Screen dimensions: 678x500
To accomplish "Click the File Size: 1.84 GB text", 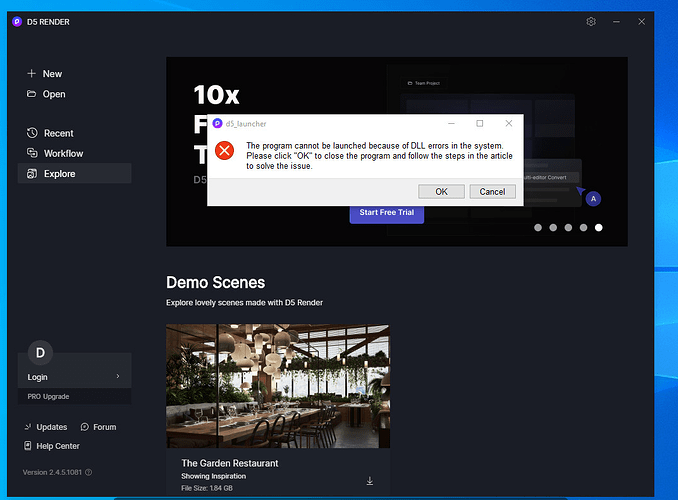I will 207,488.
